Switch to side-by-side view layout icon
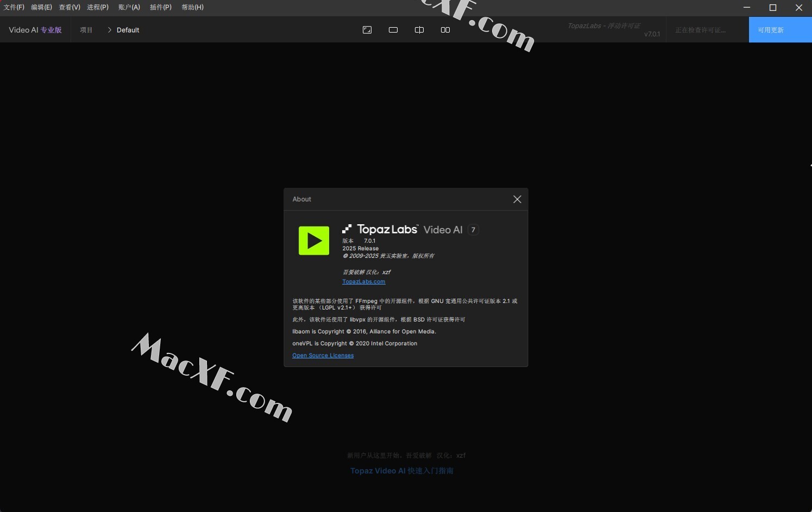 point(445,30)
